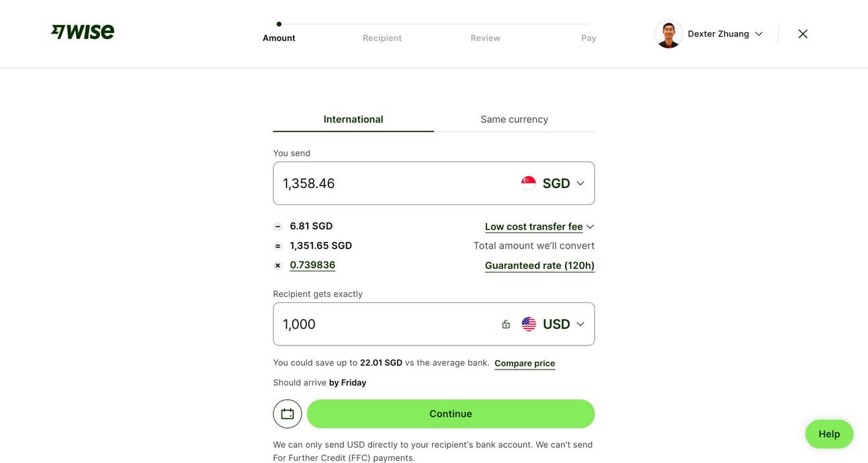Click the Guaranteed rate (120h) link
This screenshot has width=868, height=463.
pos(539,265)
